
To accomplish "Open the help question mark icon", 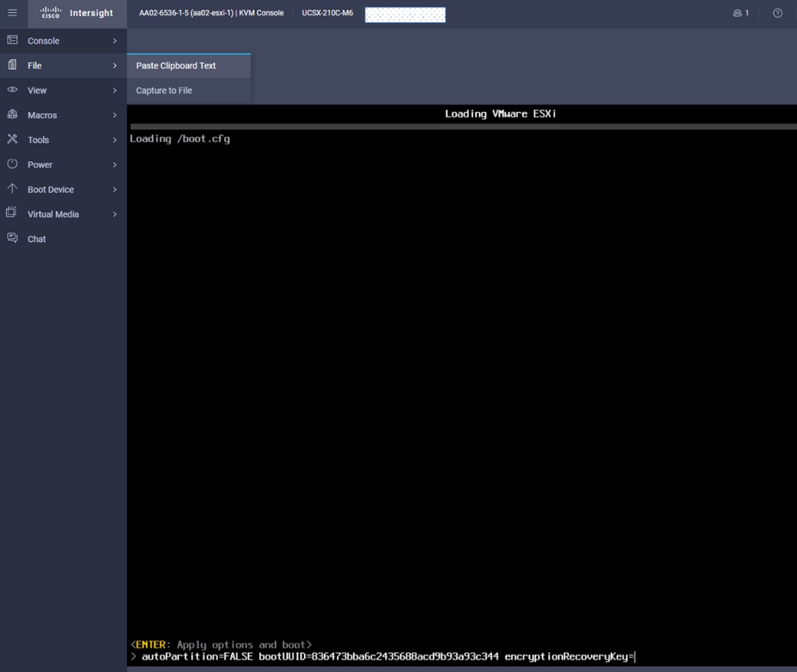I will [x=778, y=13].
